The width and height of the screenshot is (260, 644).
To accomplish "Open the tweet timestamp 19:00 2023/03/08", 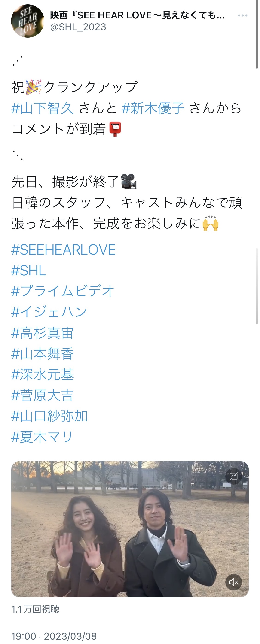I will click(x=54, y=636).
